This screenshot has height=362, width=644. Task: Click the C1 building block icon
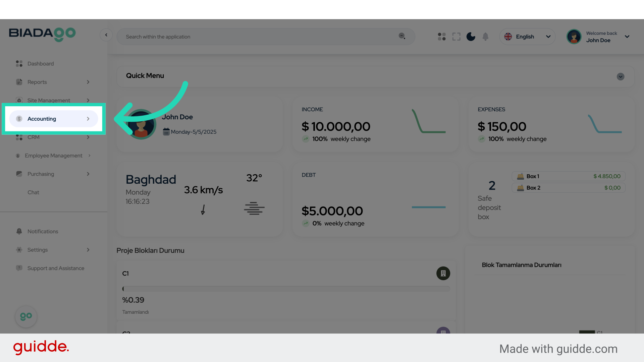[443, 274]
